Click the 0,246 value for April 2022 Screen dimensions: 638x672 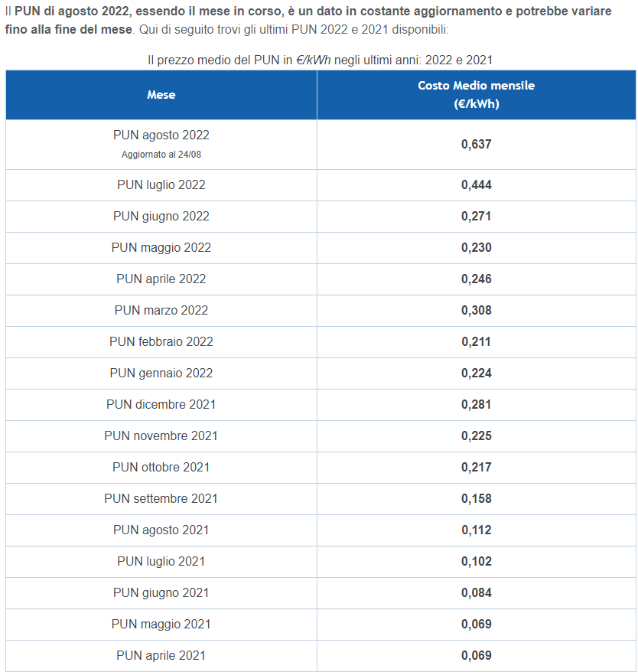point(476,279)
